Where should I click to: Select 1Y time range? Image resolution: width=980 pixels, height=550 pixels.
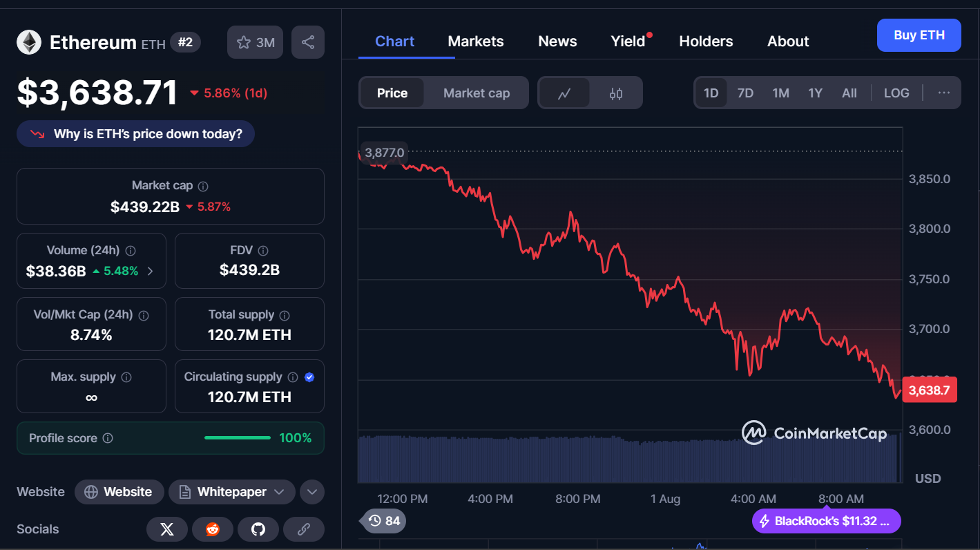point(816,93)
